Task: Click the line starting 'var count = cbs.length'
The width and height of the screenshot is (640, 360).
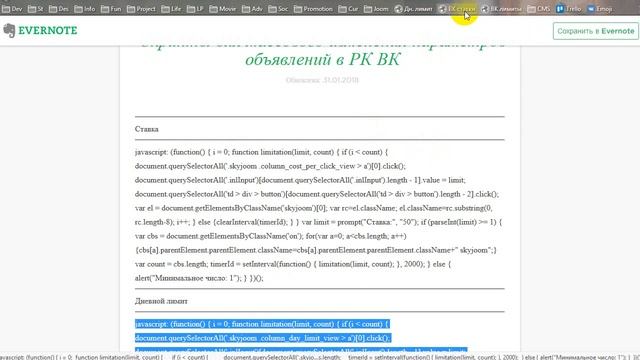Action: [293, 264]
